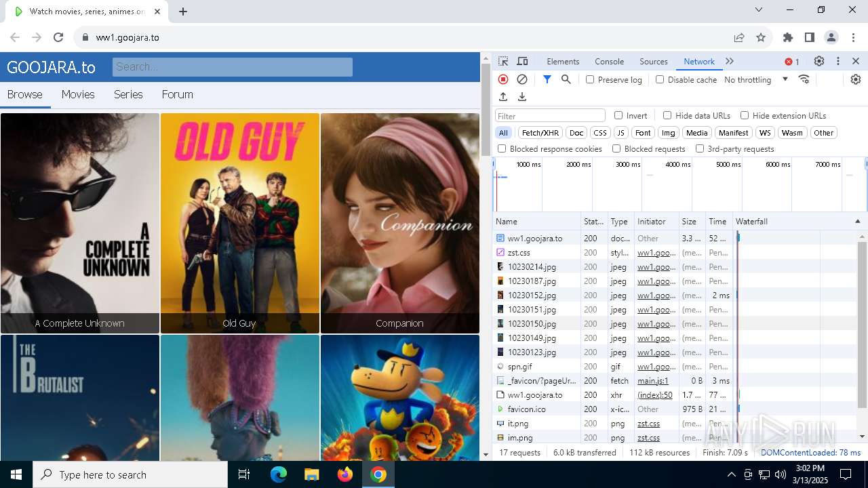This screenshot has width=868, height=488.
Task: Open the Movies site tab
Action: click(78, 94)
